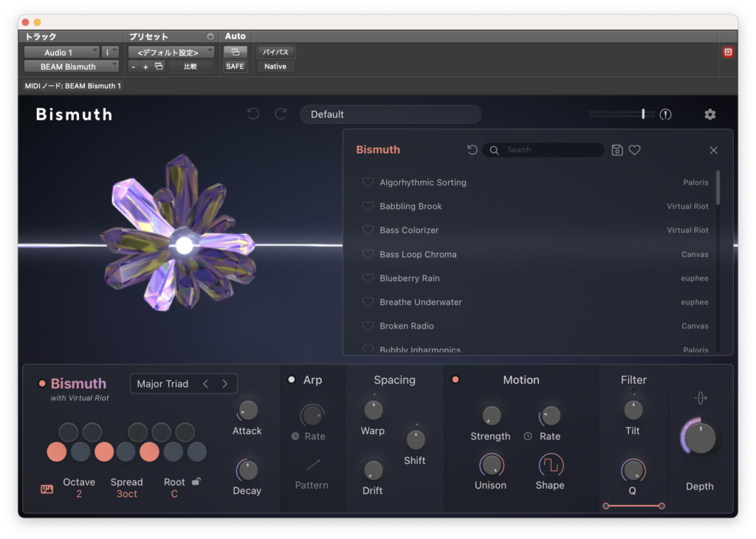This screenshot has width=756, height=539.
Task: Select the Babbling Brook preset
Action: pyautogui.click(x=535, y=206)
